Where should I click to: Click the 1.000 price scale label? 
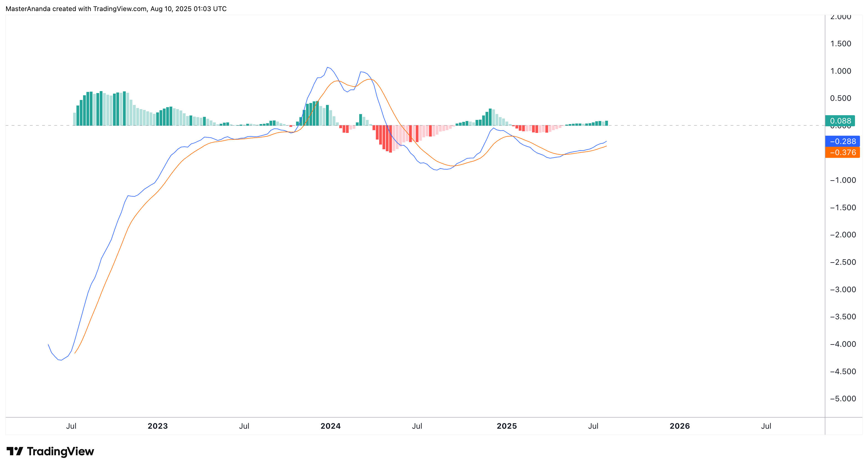tap(841, 71)
